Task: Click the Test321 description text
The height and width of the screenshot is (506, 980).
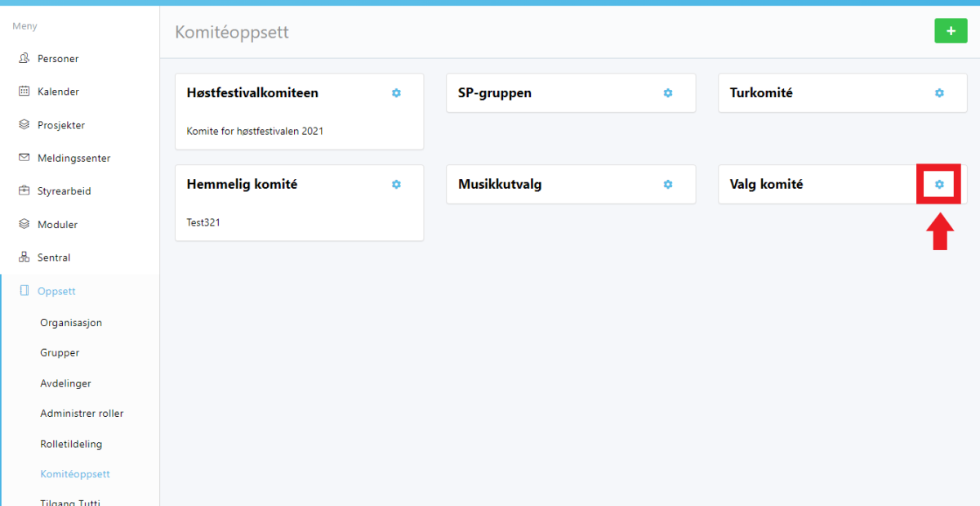Action: pos(203,222)
